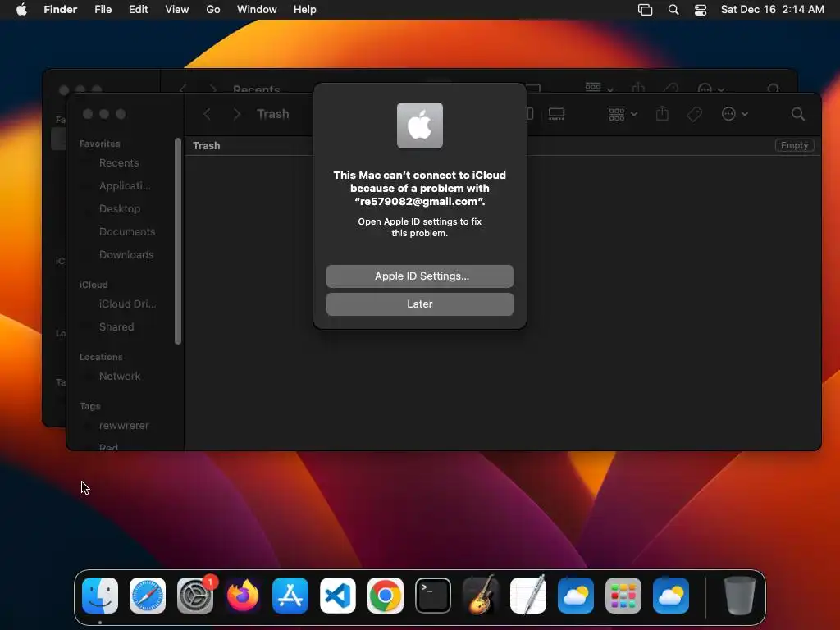Go forward in the Trash window
The height and width of the screenshot is (630, 840).
pos(236,113)
